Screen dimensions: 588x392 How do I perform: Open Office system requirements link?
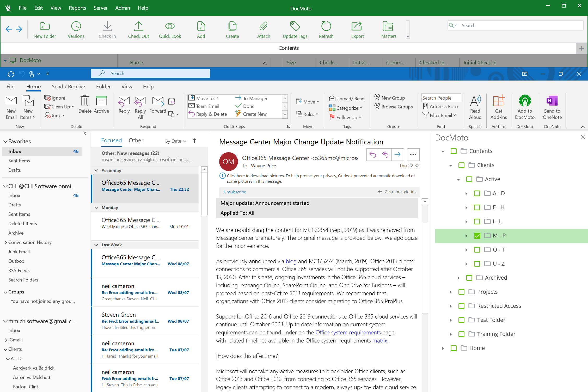coord(348,333)
